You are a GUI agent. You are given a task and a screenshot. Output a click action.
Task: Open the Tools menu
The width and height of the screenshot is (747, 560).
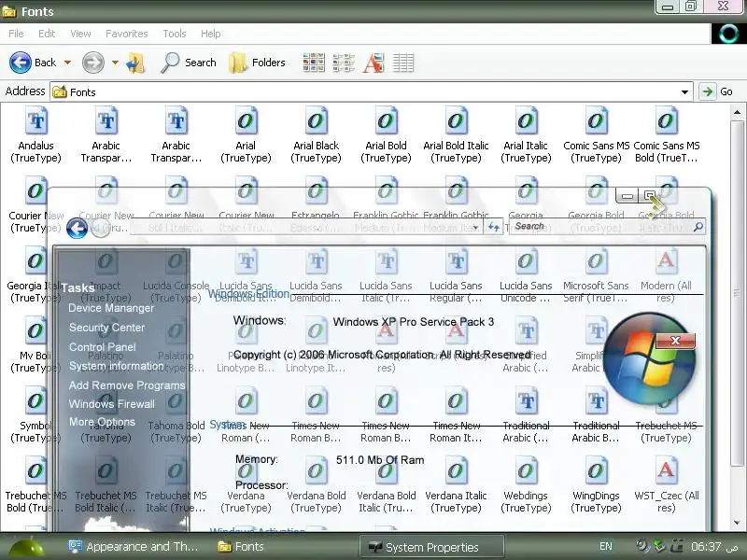click(x=175, y=34)
